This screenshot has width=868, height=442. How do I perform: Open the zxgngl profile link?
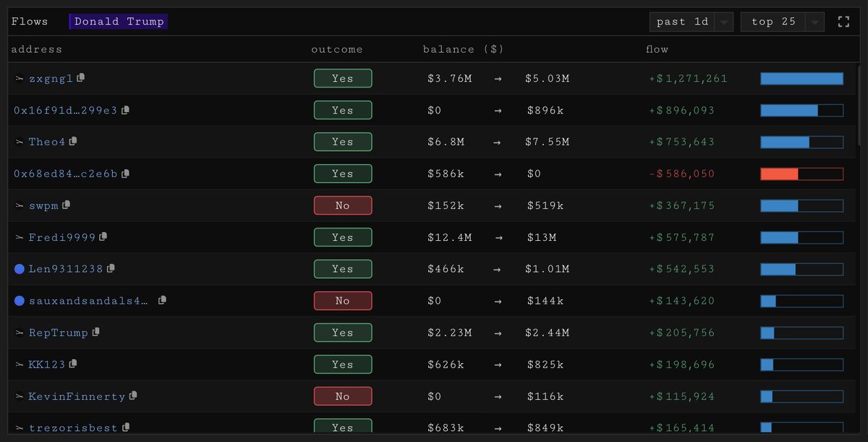pyautogui.click(x=51, y=79)
